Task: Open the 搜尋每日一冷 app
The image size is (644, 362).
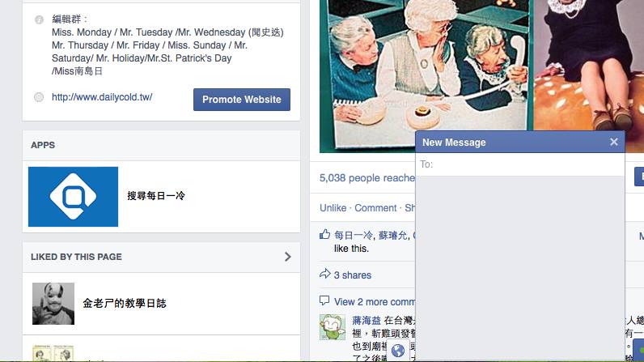Action: point(156,196)
